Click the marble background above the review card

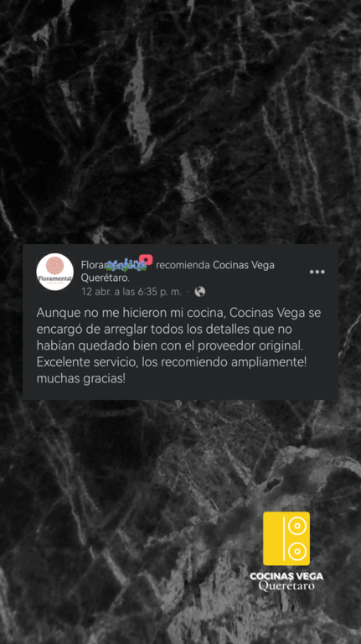(181, 123)
